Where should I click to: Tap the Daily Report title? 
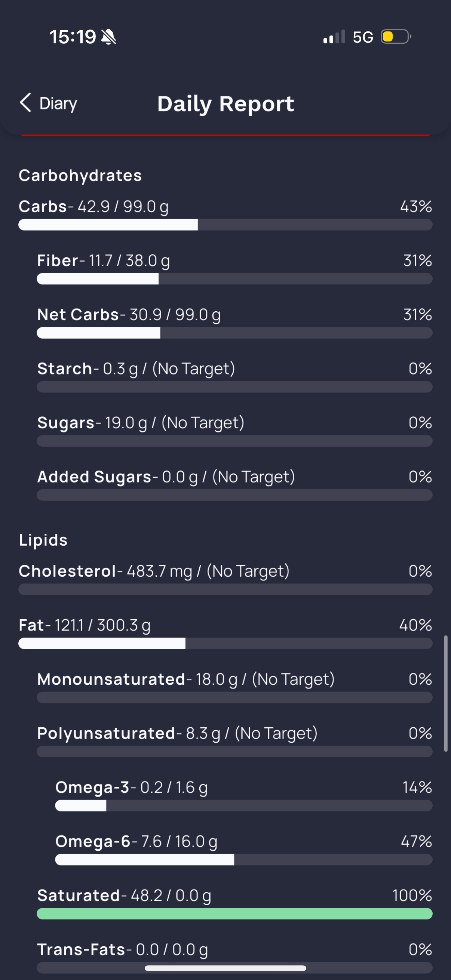(x=226, y=104)
